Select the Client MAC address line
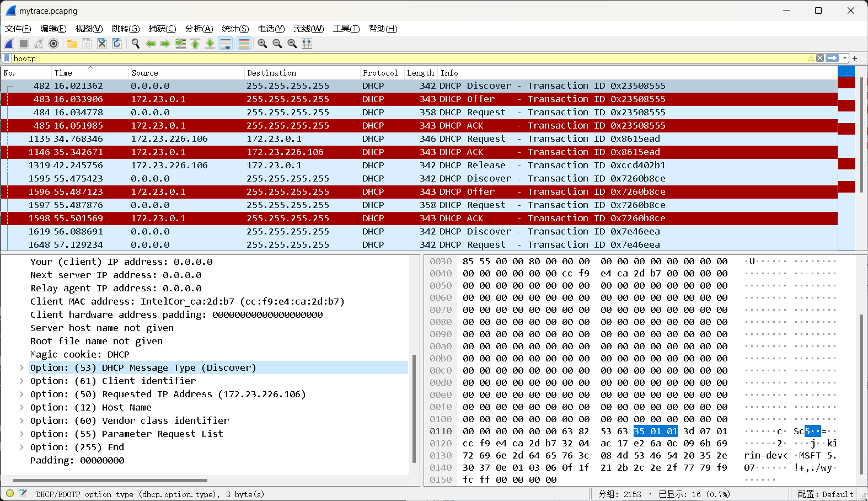 187,301
